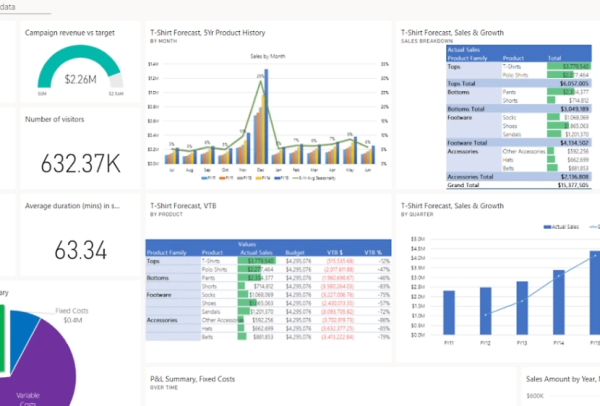Click the $4,134,502 Footware Total value
Screen dimensions: 600x406
pyautogui.click(x=574, y=143)
